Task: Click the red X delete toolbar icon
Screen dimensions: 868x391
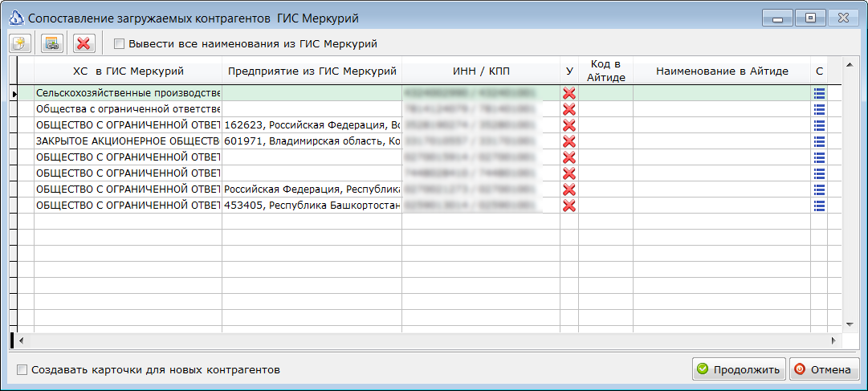Action: [84, 43]
